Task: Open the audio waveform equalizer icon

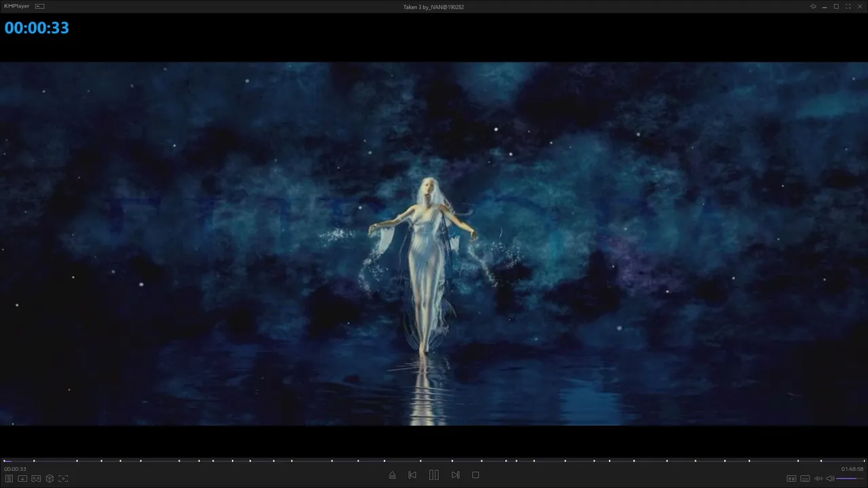Action: coord(818,479)
